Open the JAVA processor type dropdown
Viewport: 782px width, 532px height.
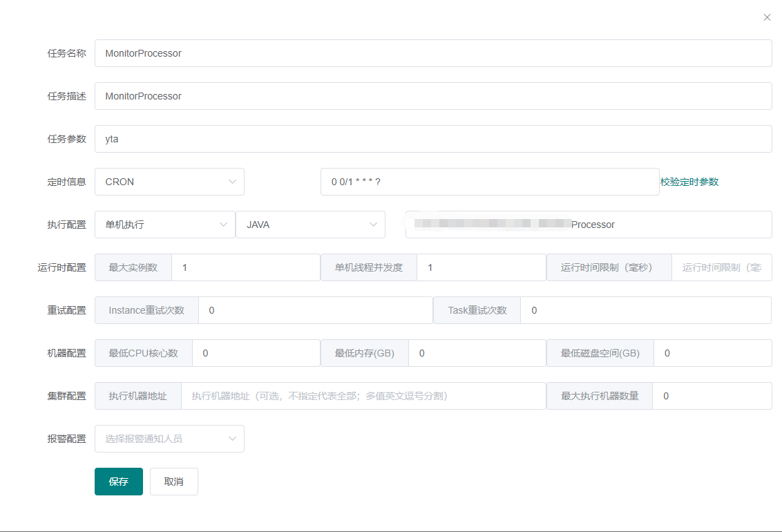click(310, 225)
